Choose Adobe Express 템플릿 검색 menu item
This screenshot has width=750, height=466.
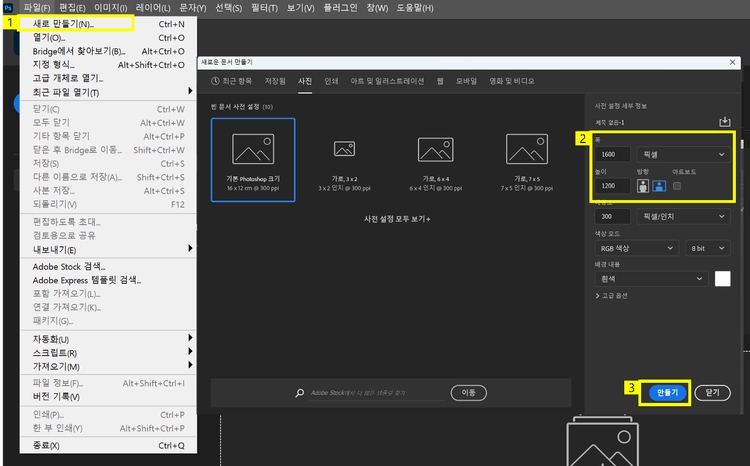[108, 280]
